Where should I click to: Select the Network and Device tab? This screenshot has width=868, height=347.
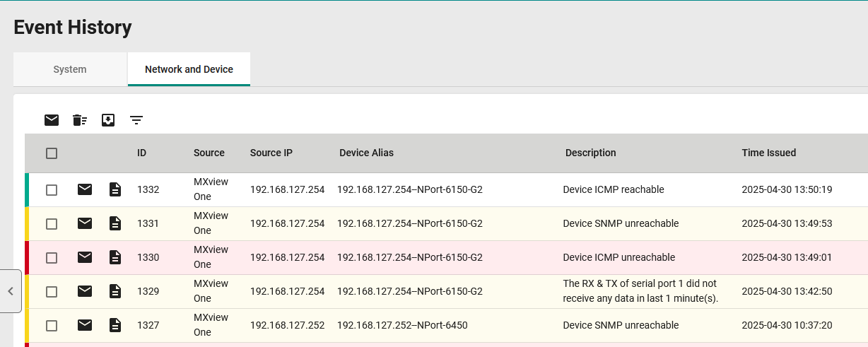coord(189,69)
